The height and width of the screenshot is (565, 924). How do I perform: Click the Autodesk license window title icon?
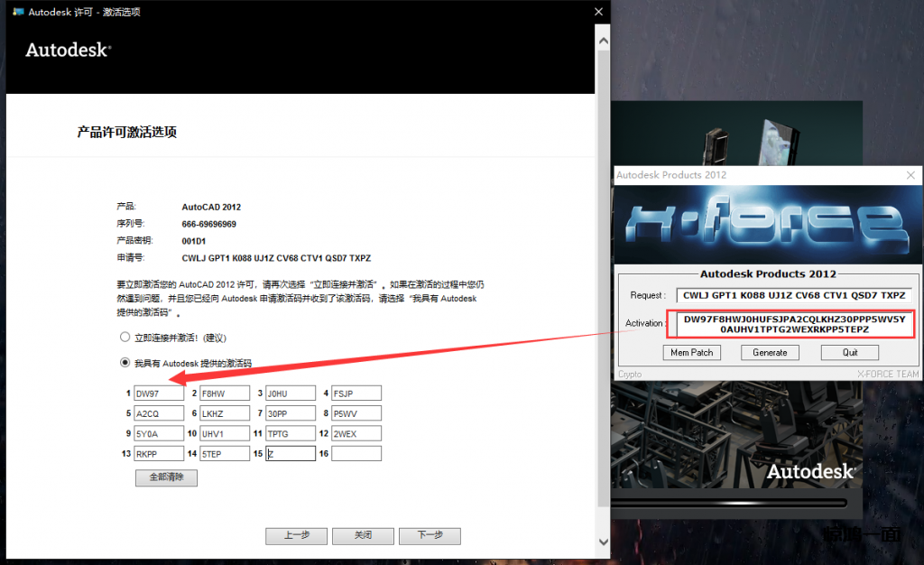(x=17, y=12)
